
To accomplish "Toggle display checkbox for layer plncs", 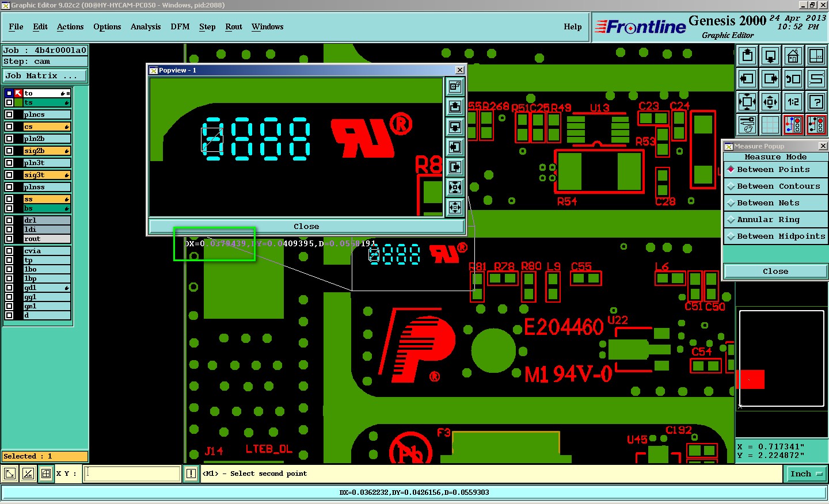I will click(x=9, y=114).
